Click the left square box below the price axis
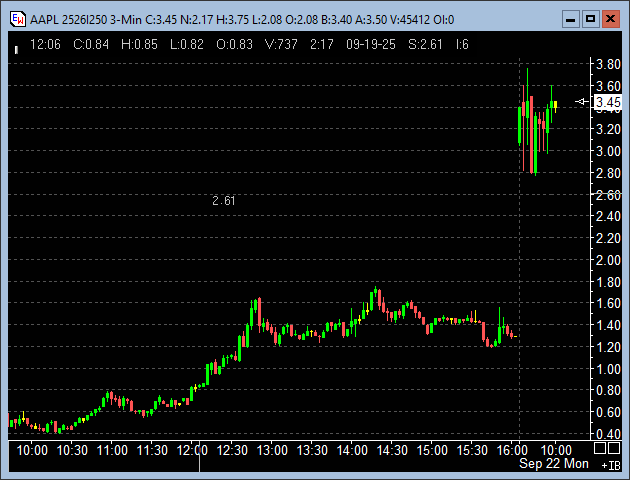Image resolution: width=630 pixels, height=480 pixels. pos(598,450)
